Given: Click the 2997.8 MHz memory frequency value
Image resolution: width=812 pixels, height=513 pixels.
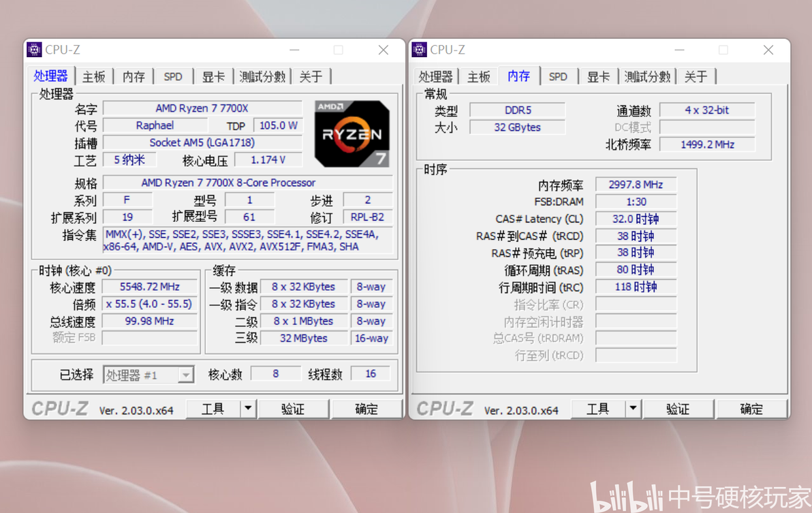Looking at the screenshot, I should (x=636, y=185).
